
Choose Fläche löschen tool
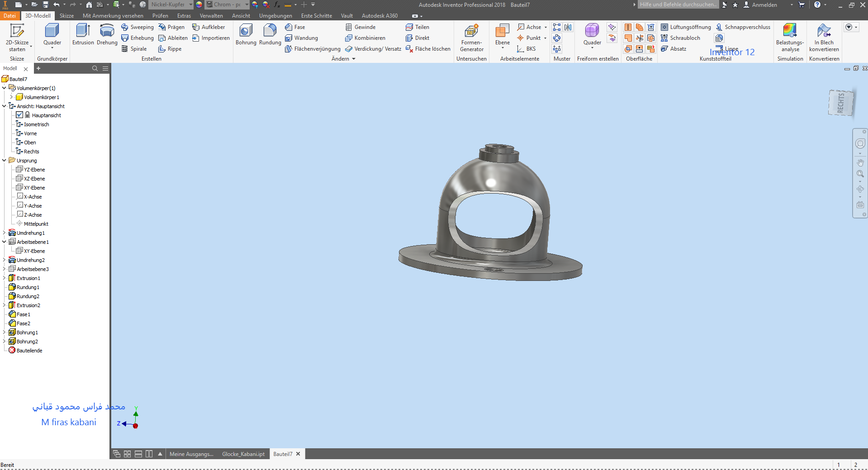[428, 49]
